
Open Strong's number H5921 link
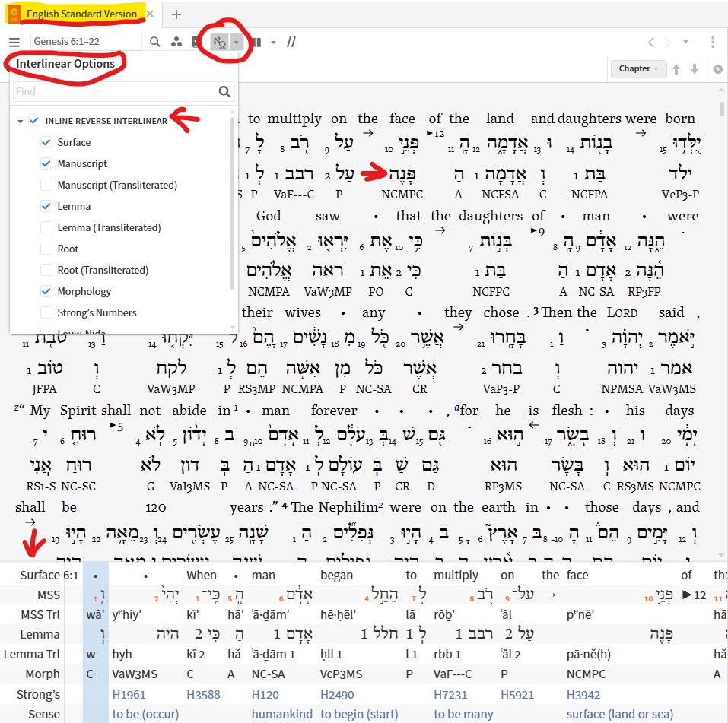click(517, 695)
